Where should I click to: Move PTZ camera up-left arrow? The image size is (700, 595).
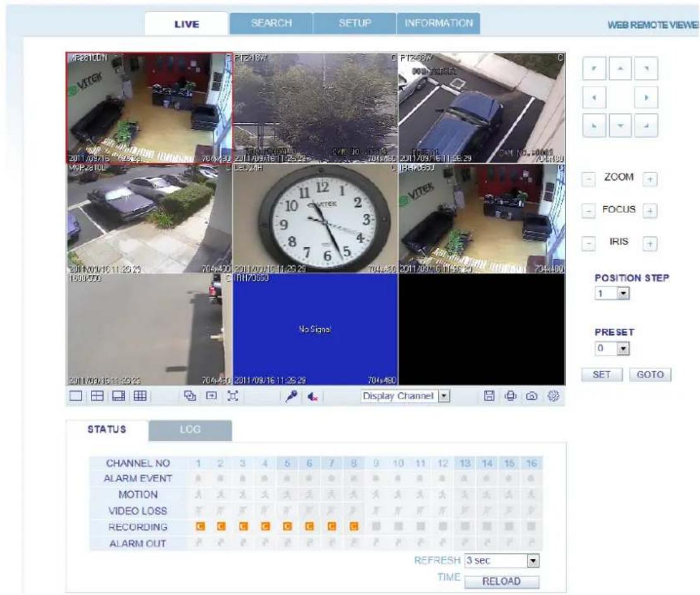[x=594, y=69]
